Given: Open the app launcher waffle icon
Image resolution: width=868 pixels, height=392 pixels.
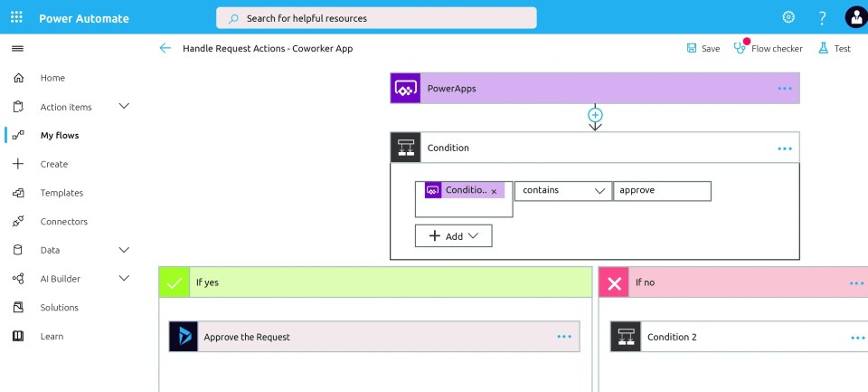Looking at the screenshot, I should pyautogui.click(x=16, y=17).
